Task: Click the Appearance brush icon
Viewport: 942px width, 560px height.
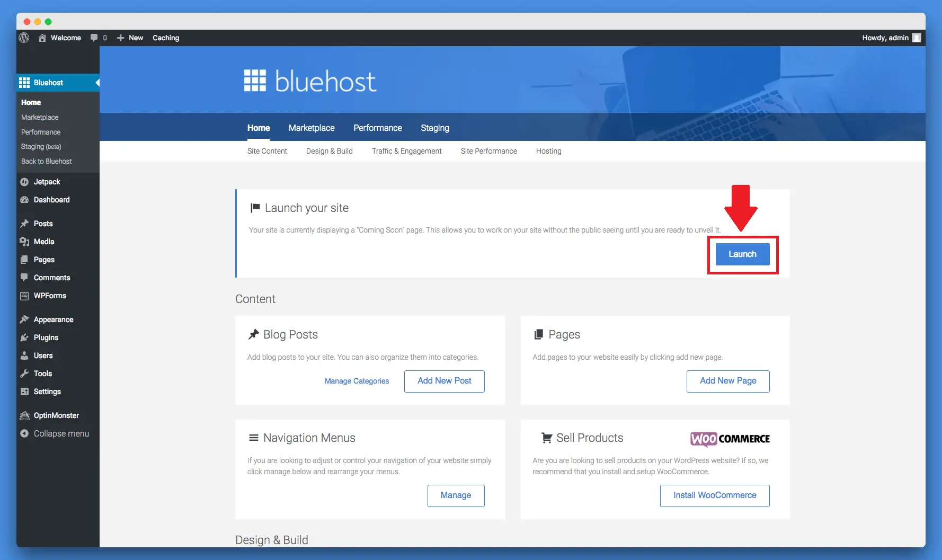Action: click(x=24, y=319)
